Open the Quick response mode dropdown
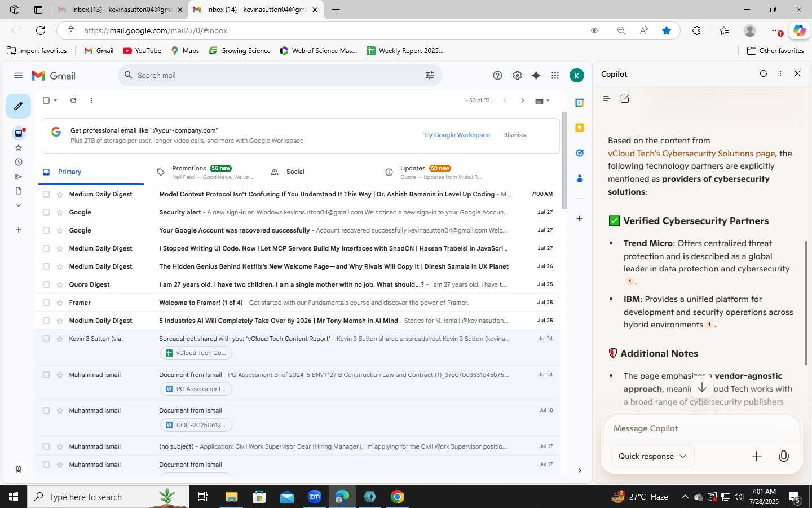Screen dimensions: 812x508 click(x=652, y=456)
